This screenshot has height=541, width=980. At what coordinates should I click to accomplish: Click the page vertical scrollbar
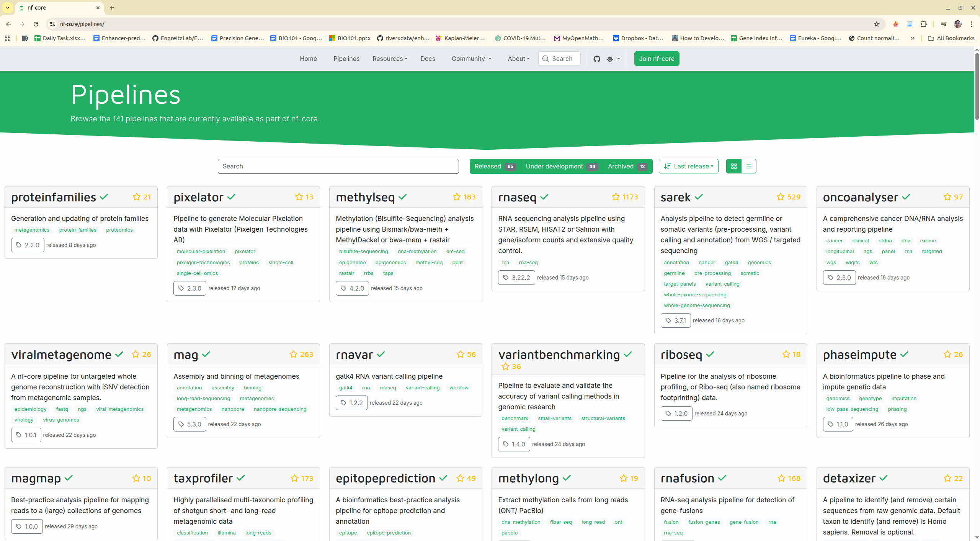click(x=977, y=87)
